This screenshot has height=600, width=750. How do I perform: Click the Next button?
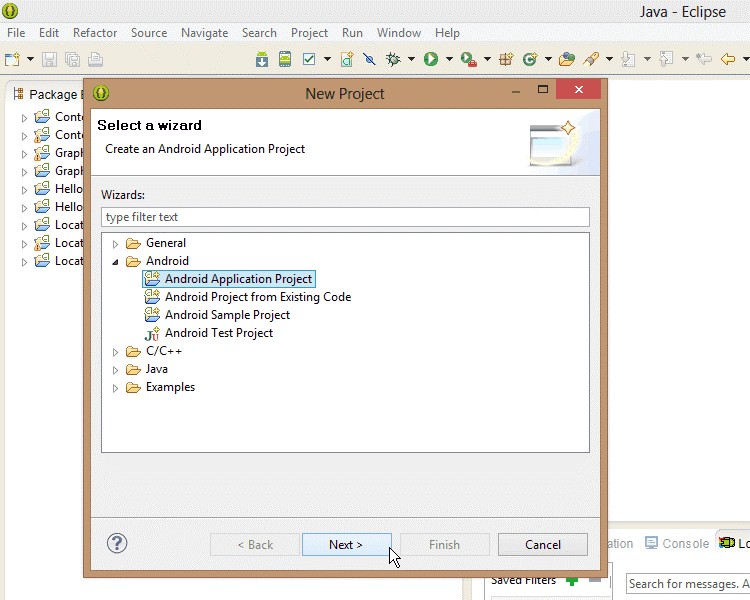(x=346, y=545)
